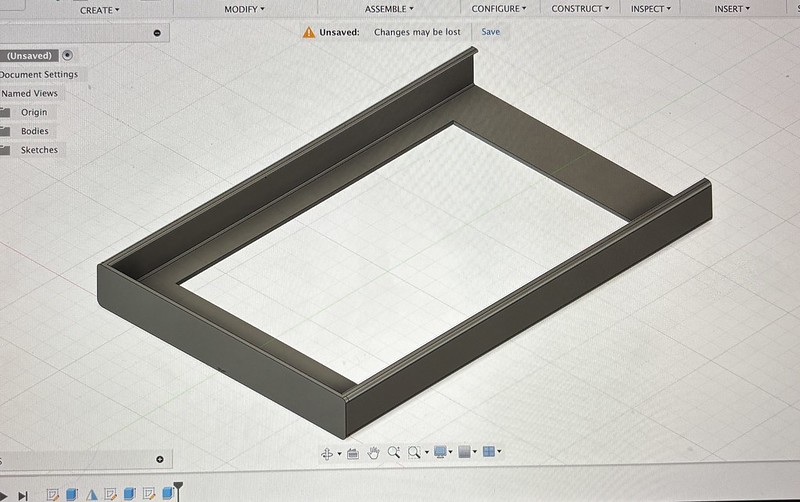
Task: Click the Document Settings entry
Action: [39, 74]
